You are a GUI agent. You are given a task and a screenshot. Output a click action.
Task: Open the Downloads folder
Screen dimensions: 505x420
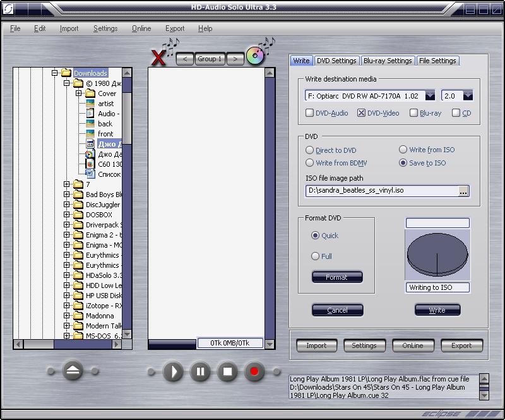click(85, 73)
